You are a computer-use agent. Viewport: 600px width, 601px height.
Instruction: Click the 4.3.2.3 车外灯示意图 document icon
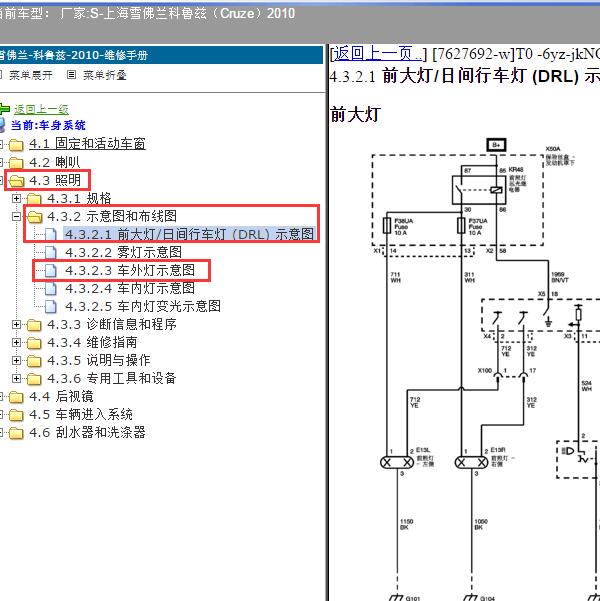[x=51, y=271]
